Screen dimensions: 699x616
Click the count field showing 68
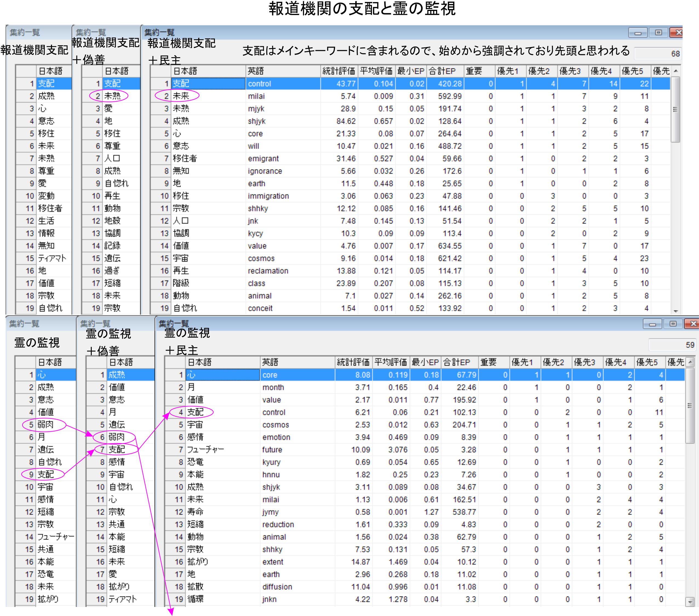(658, 54)
